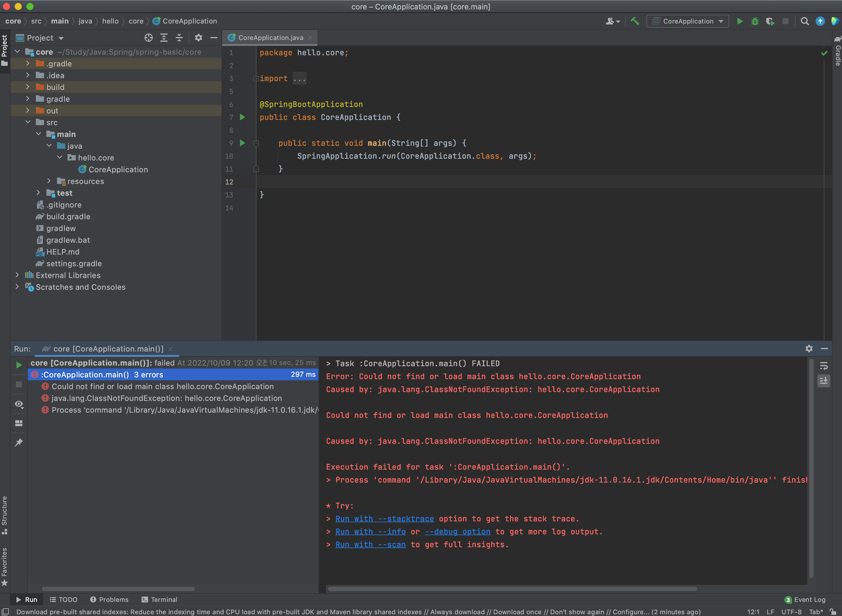Open the Terminal tool tab

coord(159,600)
